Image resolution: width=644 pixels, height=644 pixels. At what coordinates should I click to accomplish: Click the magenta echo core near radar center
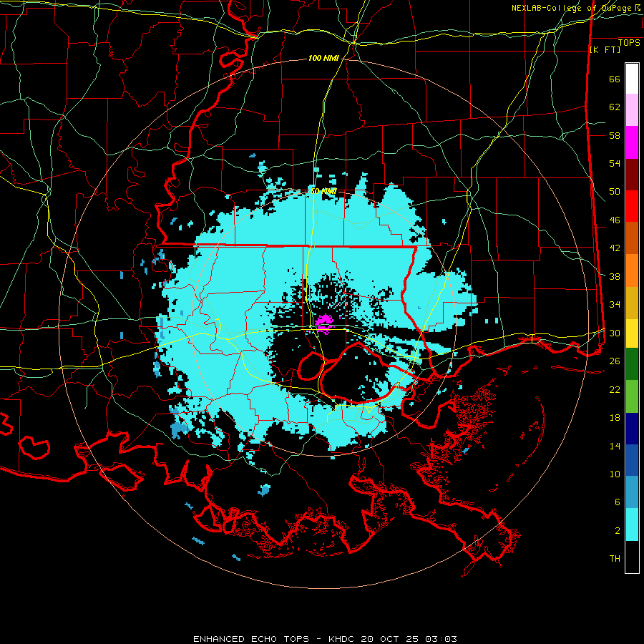(x=324, y=323)
